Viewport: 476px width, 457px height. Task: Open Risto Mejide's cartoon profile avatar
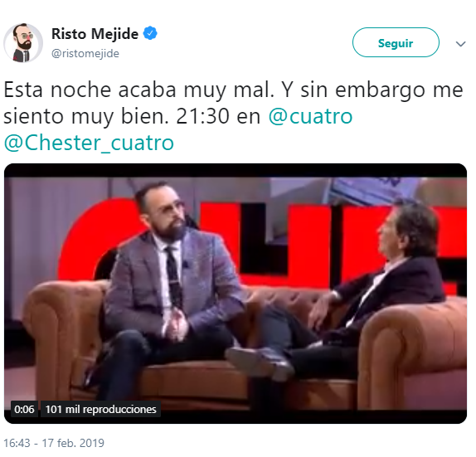[23, 42]
